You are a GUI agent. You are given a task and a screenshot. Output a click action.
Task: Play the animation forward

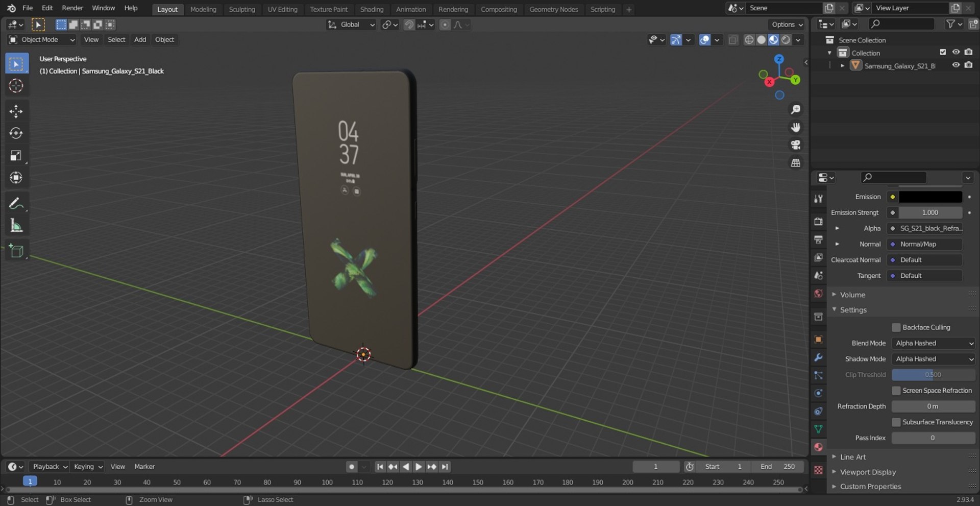coord(419,467)
